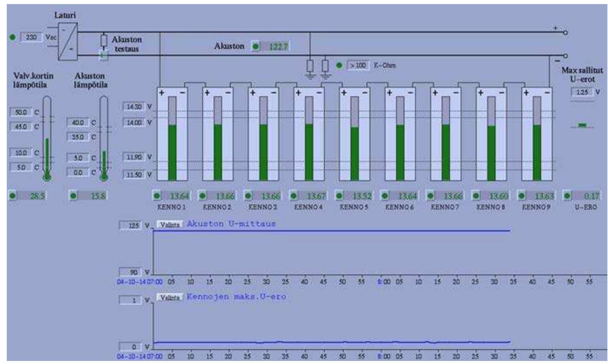Select the 14.00 V limit field
Viewport: 608px width, 364px height.
pyautogui.click(x=134, y=122)
